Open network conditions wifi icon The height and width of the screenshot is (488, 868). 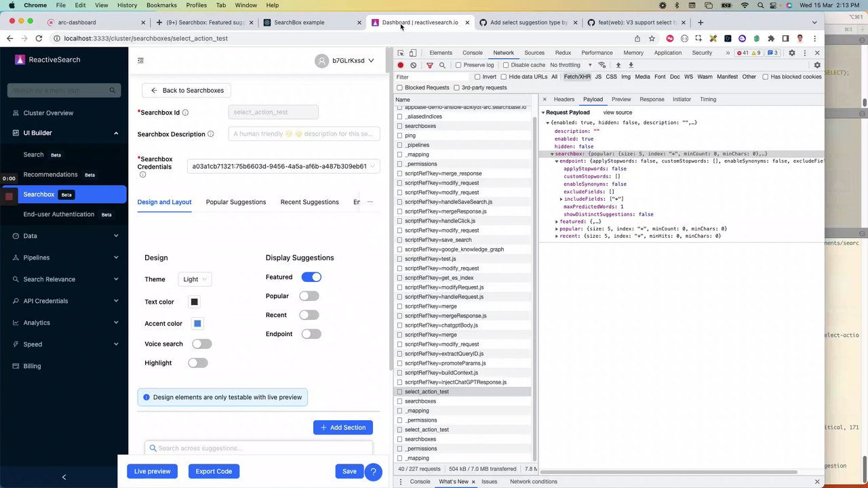click(x=601, y=65)
